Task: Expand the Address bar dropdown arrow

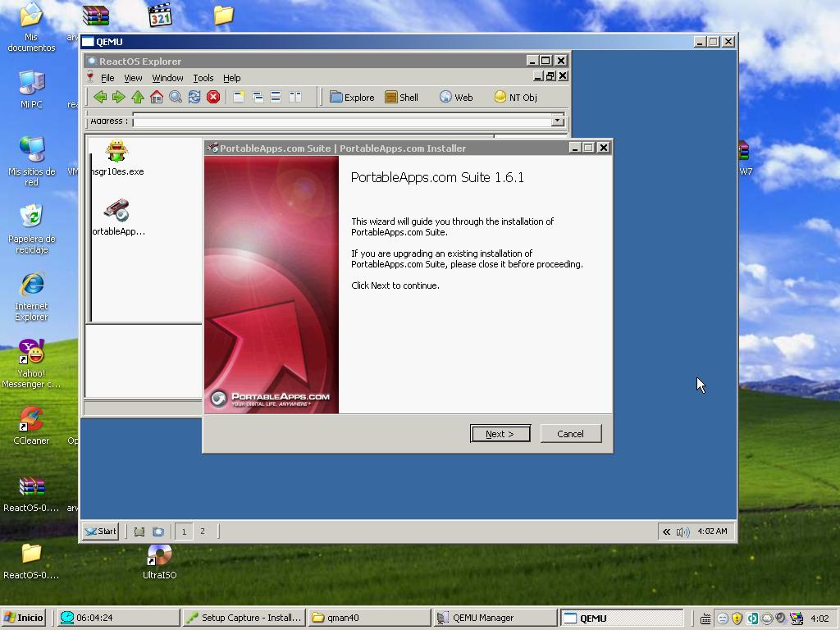Action: [x=558, y=121]
